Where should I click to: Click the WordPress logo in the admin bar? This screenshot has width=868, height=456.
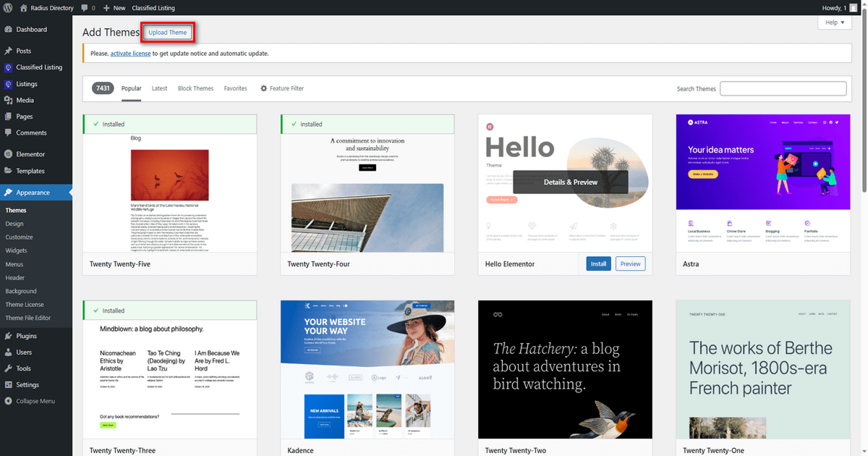(x=8, y=8)
